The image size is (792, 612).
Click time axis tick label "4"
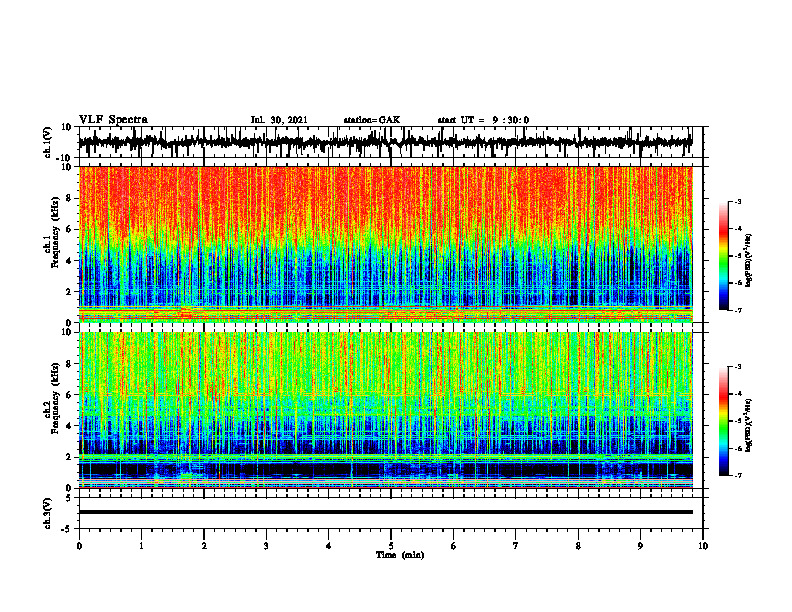329,546
